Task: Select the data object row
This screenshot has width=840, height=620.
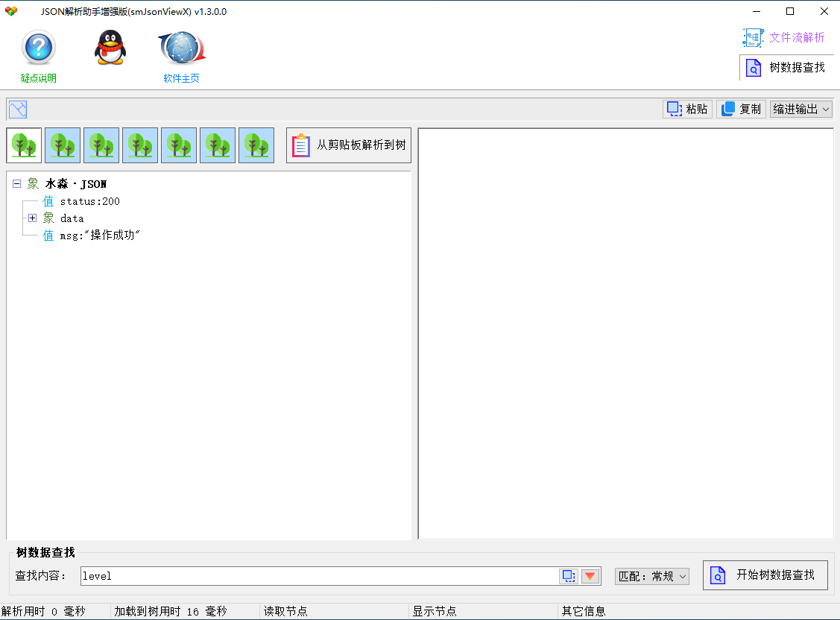Action: [x=72, y=218]
